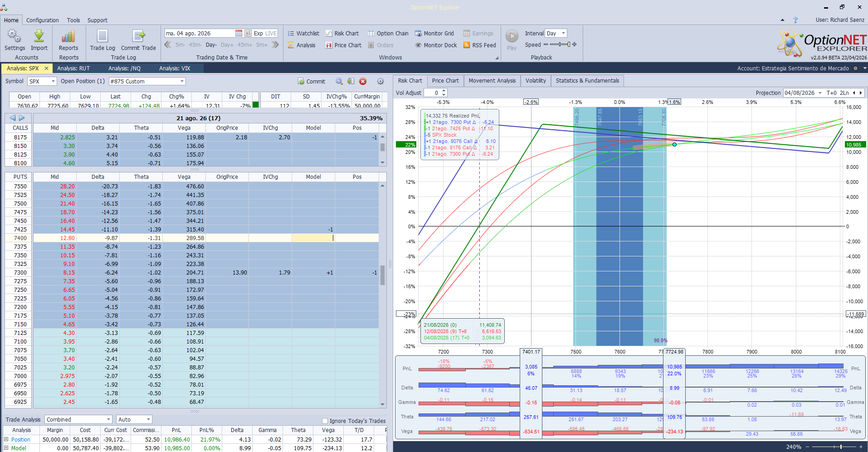Open the Monitor Grid window
The height and width of the screenshot is (452, 868).
[x=434, y=33]
